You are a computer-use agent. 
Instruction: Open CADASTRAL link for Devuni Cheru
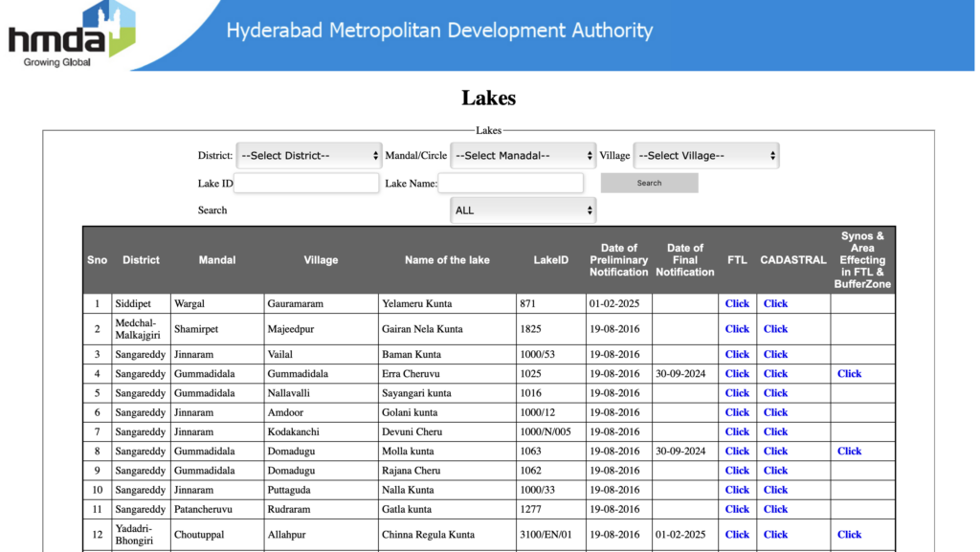(775, 431)
